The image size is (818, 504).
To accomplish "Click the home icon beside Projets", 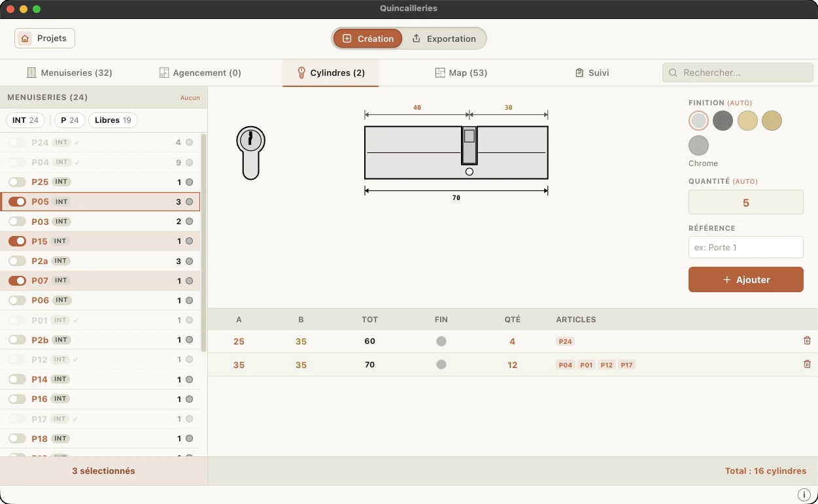I will coord(25,39).
